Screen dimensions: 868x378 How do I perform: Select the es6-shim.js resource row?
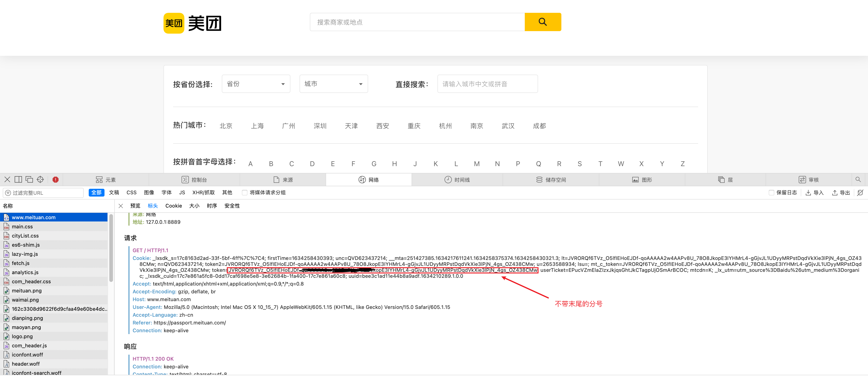[x=54, y=245]
